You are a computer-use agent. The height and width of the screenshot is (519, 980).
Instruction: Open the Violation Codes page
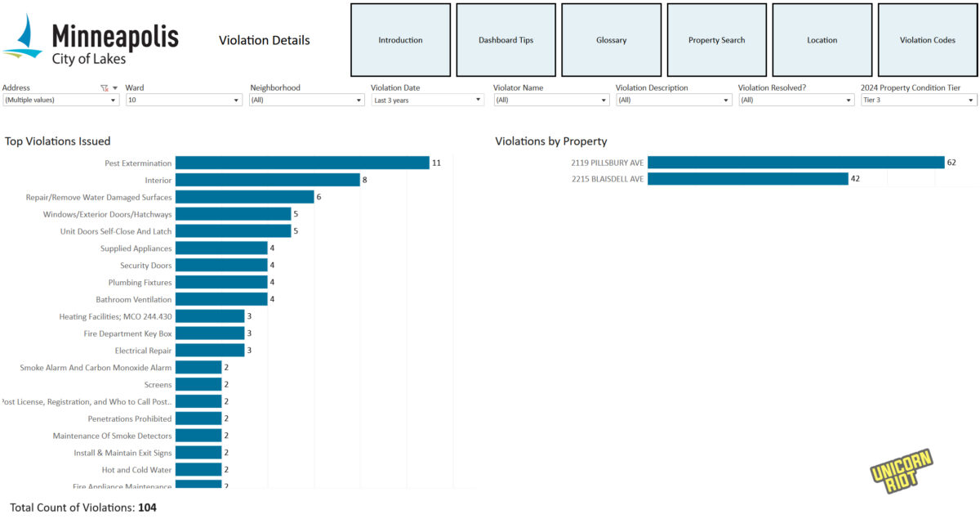click(927, 40)
